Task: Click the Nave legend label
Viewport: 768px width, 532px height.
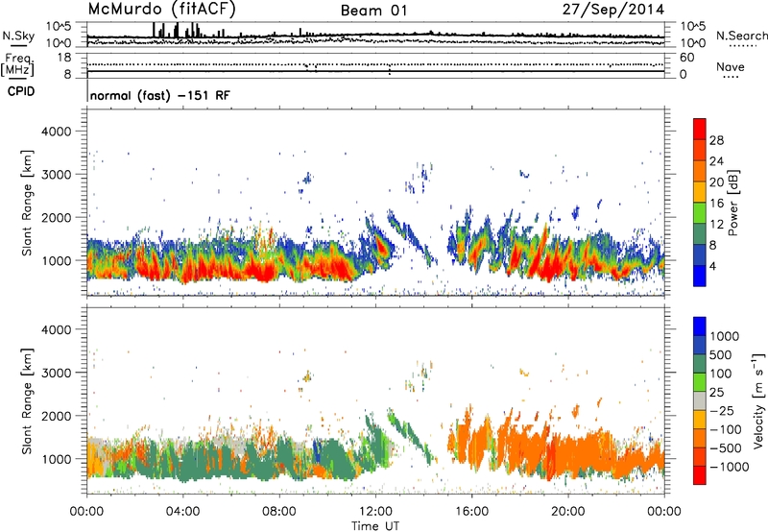Action: 731,66
